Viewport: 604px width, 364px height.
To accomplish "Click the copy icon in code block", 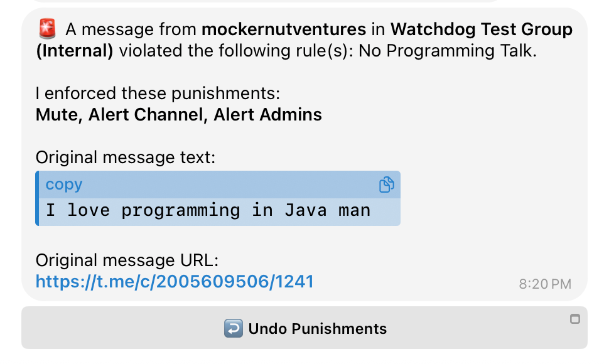I will click(386, 185).
